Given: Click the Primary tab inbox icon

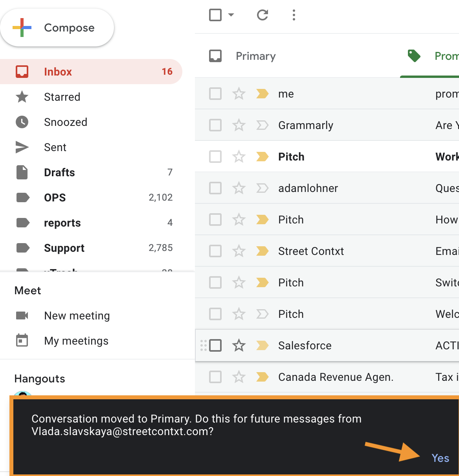Looking at the screenshot, I should (x=215, y=56).
